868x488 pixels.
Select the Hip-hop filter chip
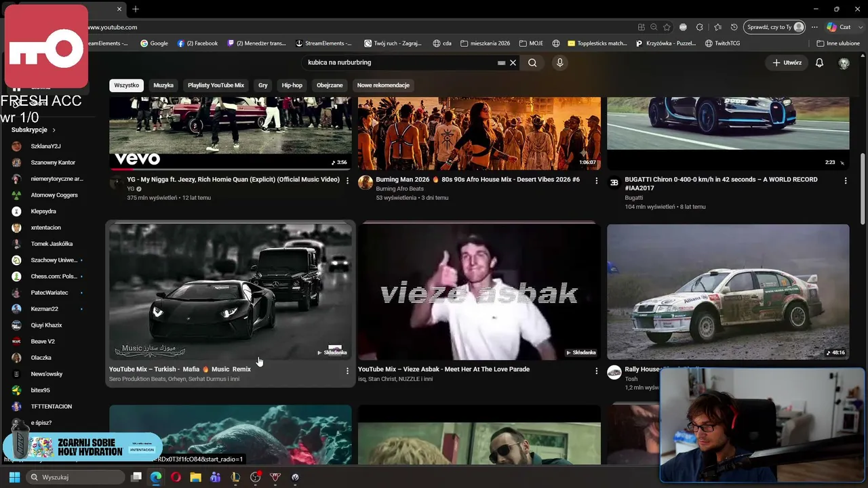[x=292, y=85]
